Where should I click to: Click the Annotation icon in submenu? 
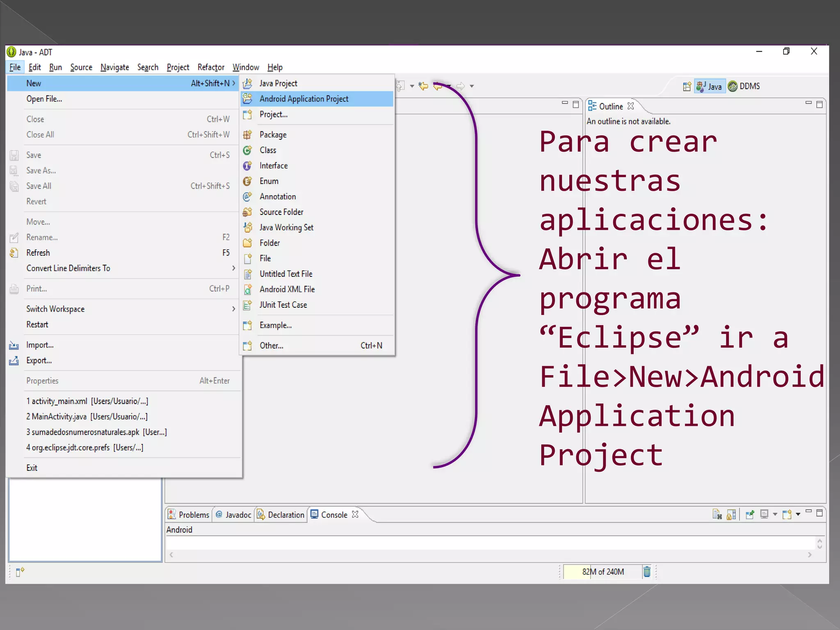(x=247, y=197)
